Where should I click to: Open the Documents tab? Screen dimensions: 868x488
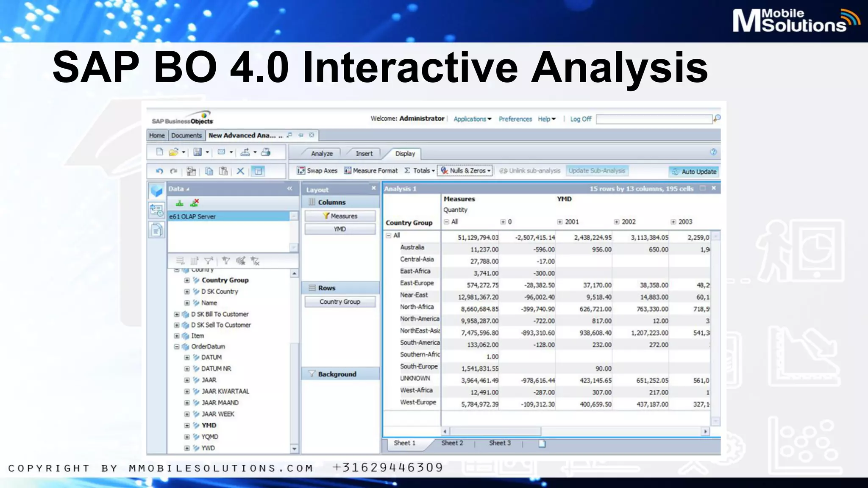[186, 136]
